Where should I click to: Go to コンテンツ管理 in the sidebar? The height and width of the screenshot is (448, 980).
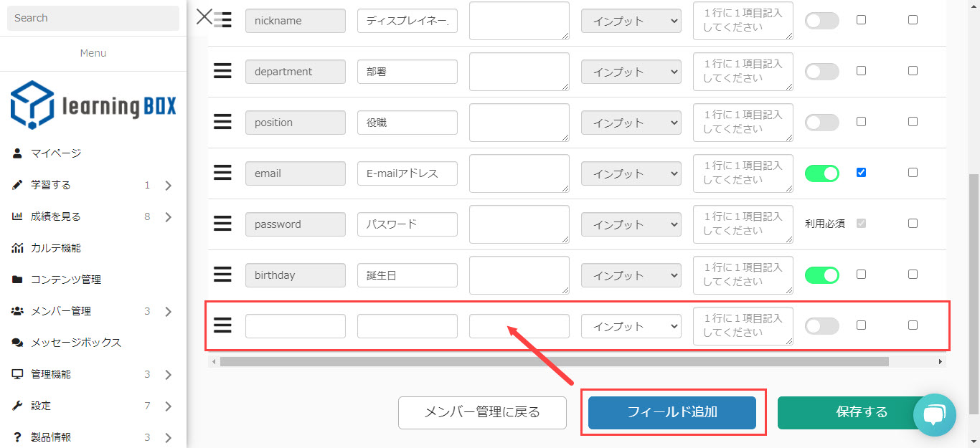point(65,280)
